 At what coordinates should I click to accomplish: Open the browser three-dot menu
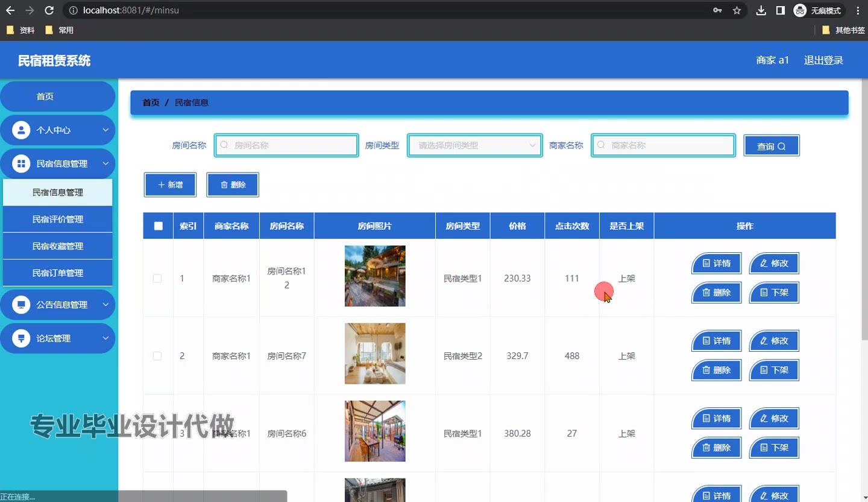coord(858,10)
